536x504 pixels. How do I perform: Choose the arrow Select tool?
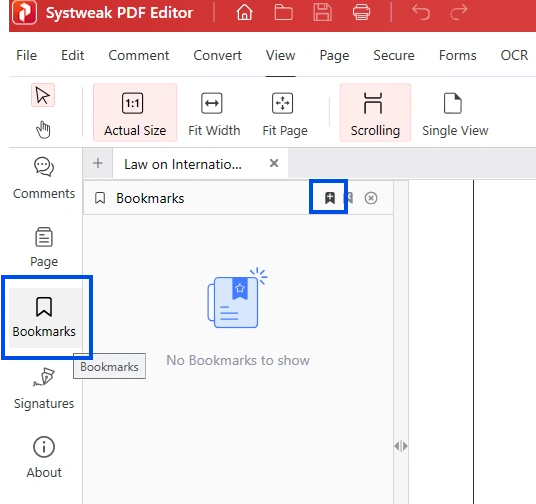[43, 95]
